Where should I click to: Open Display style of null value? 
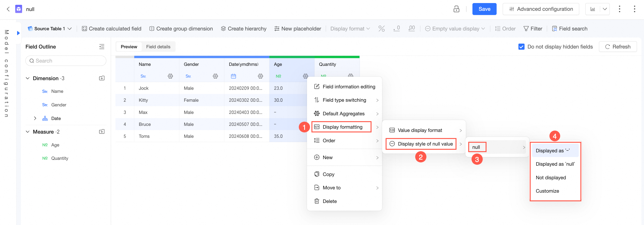click(424, 144)
